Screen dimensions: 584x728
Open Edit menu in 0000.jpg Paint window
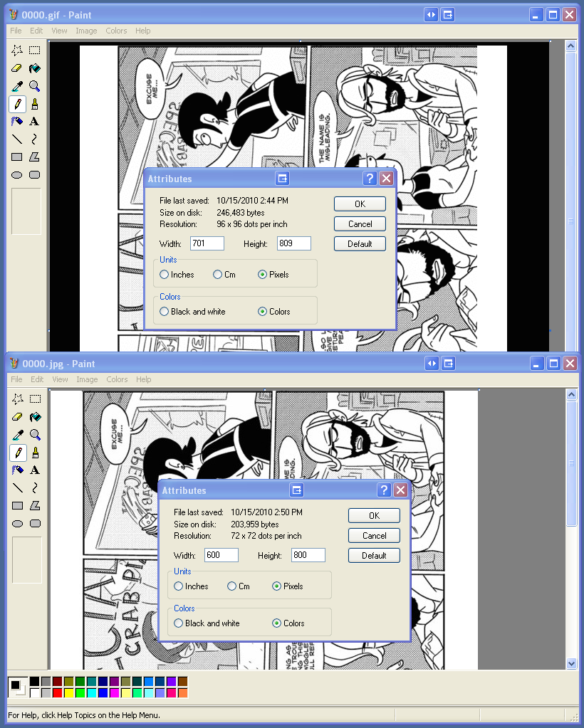tap(37, 379)
